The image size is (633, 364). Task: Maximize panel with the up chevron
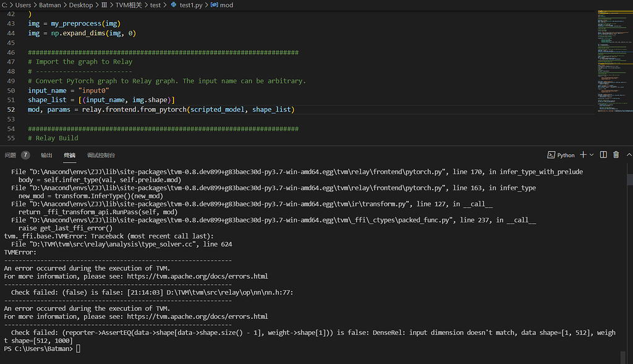[x=629, y=154]
